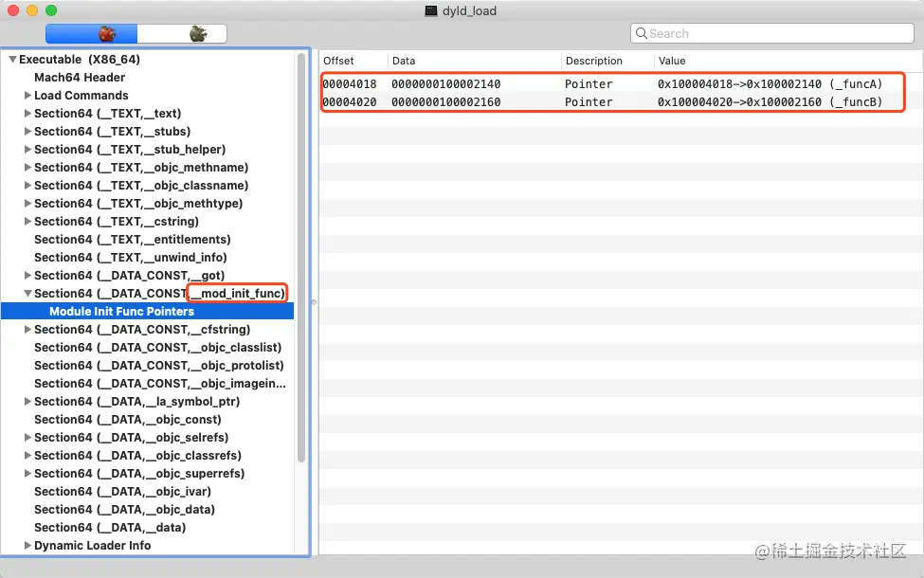Select Section64 (__DATA_CONST,__objc_protolist) row
This screenshot has height=578, width=924.
147,366
